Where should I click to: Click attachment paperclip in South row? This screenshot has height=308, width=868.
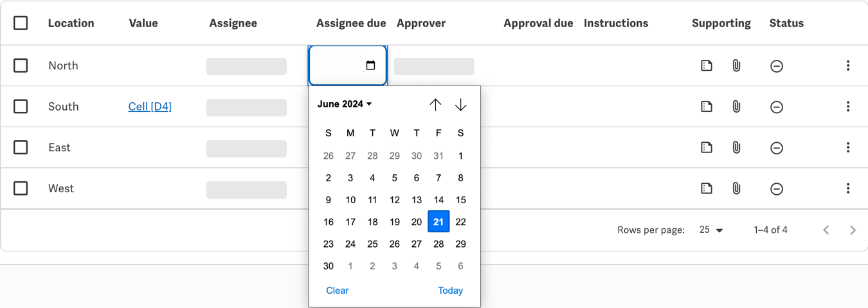click(736, 107)
